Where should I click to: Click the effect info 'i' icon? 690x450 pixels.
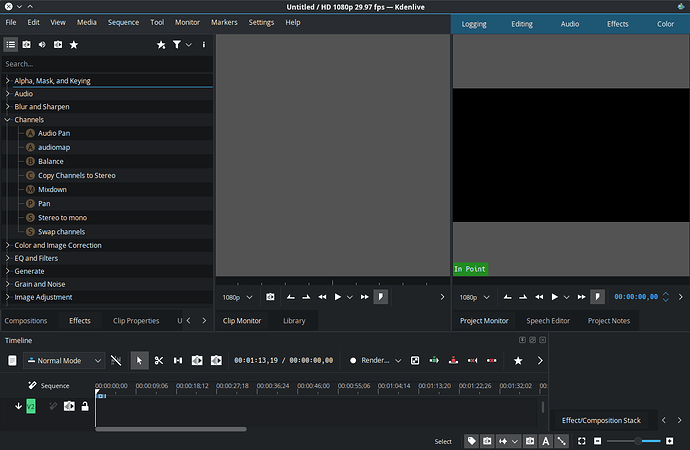204,45
